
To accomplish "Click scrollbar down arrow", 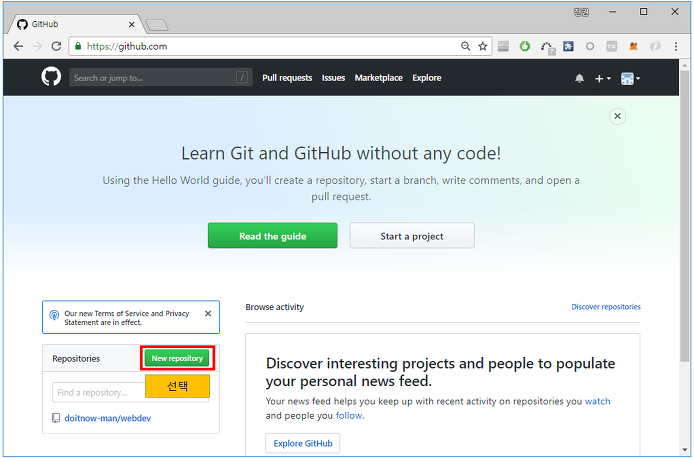I will (x=685, y=450).
